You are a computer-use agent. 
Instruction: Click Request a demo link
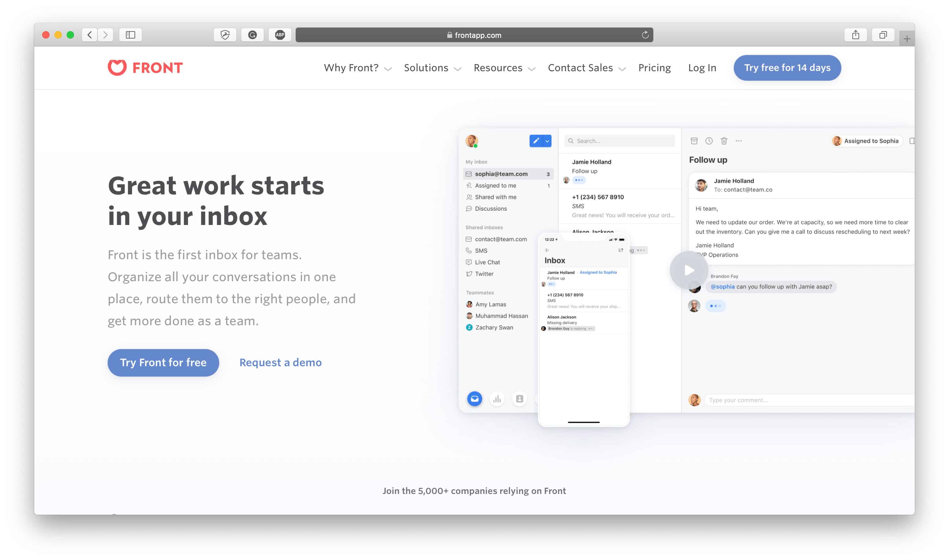(x=281, y=362)
